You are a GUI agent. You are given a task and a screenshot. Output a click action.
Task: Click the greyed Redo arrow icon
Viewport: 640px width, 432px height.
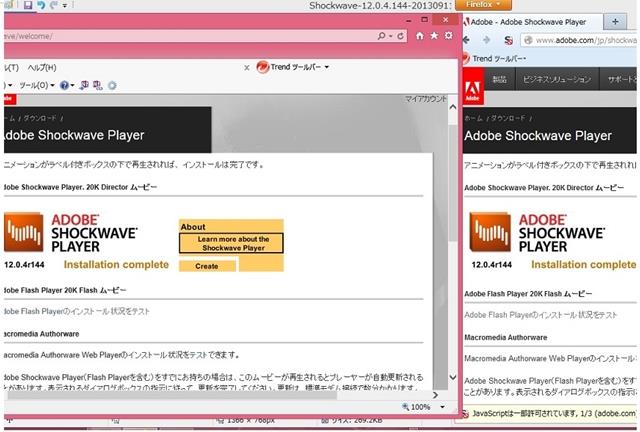[54, 5]
